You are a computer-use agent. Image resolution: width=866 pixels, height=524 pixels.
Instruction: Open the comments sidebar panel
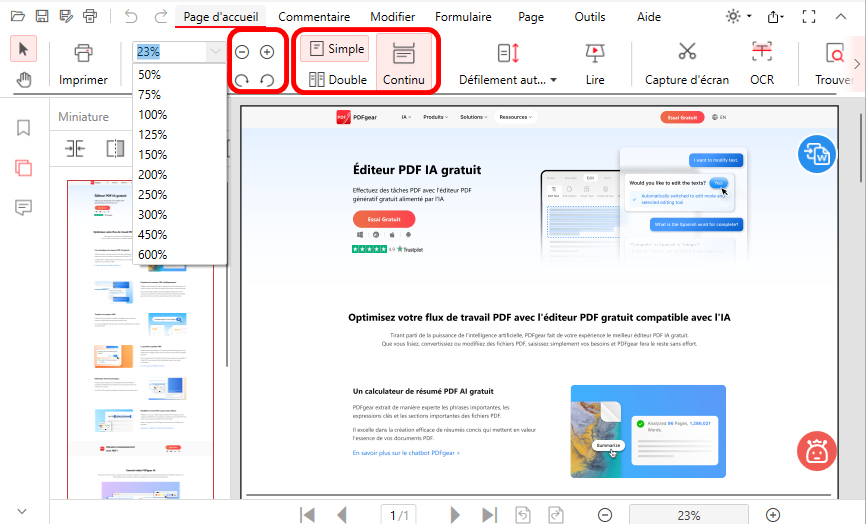(x=23, y=208)
